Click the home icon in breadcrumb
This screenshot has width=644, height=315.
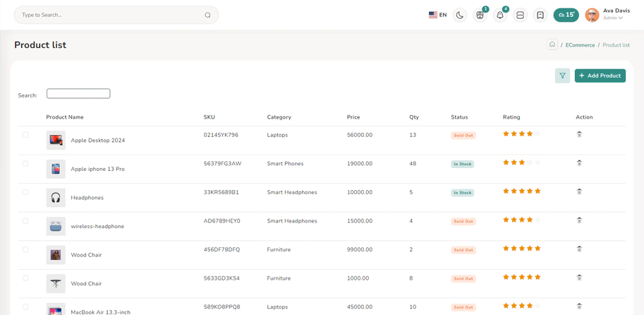point(552,44)
